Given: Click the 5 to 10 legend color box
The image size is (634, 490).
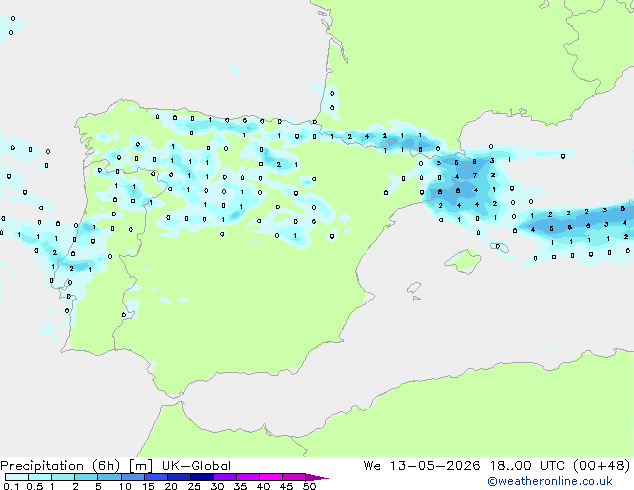Looking at the screenshot, I should coord(109,477).
